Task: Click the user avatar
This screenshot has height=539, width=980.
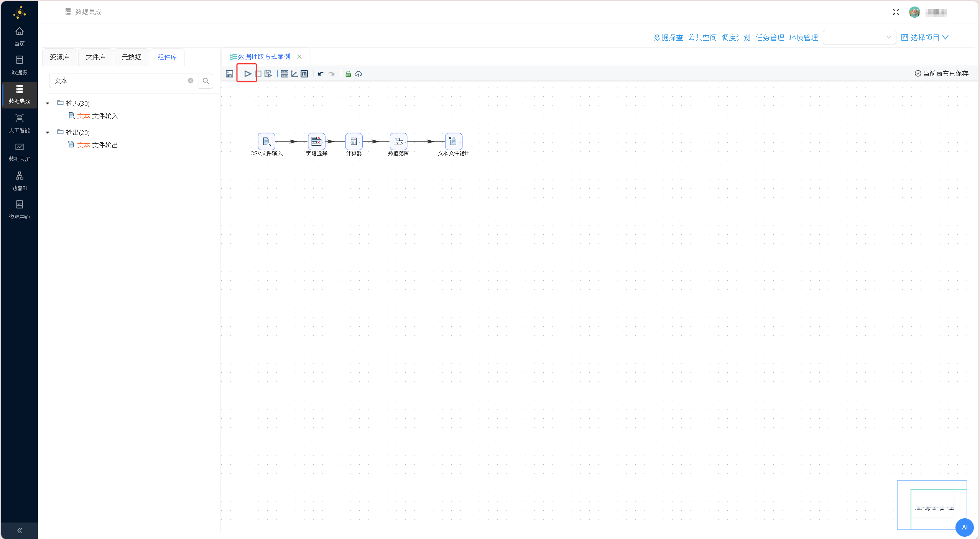Action: pos(914,12)
